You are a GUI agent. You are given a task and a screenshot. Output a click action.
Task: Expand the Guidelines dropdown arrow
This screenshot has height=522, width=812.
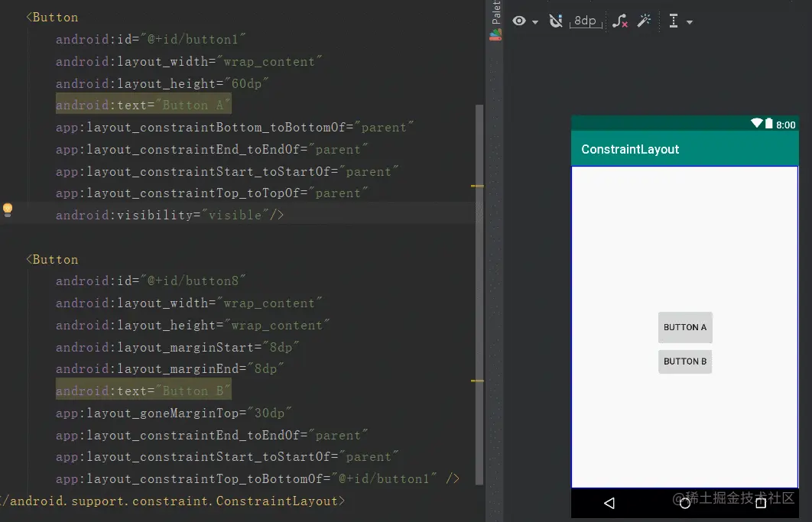tap(689, 22)
